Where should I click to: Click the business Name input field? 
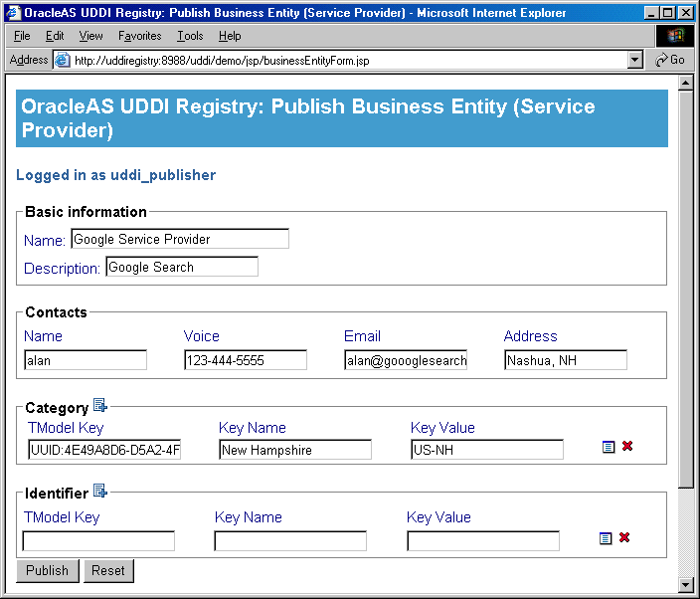pyautogui.click(x=180, y=239)
